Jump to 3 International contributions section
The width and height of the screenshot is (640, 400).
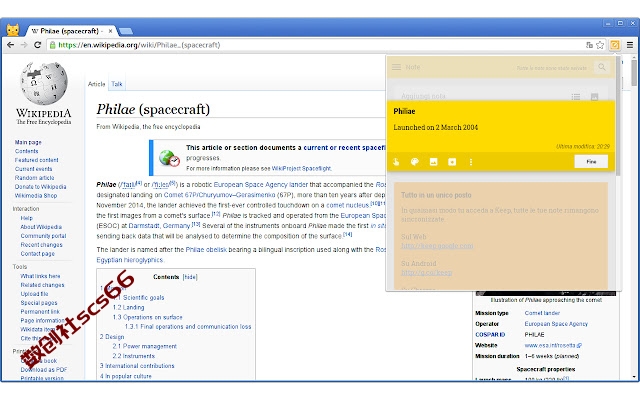(x=137, y=366)
